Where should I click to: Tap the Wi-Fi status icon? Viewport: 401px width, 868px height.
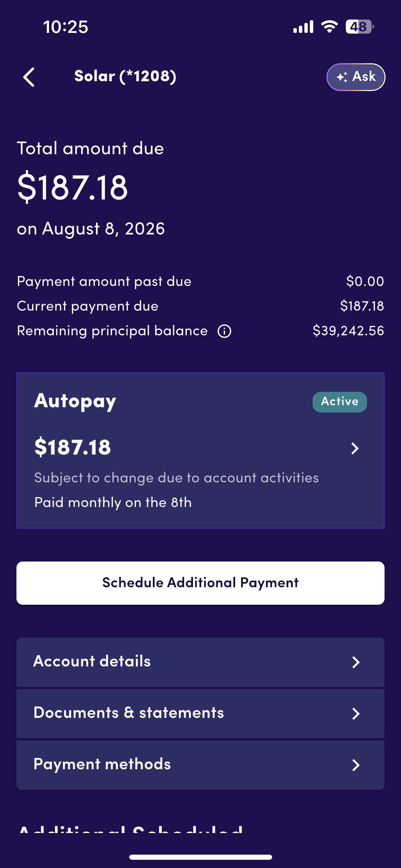point(329,27)
